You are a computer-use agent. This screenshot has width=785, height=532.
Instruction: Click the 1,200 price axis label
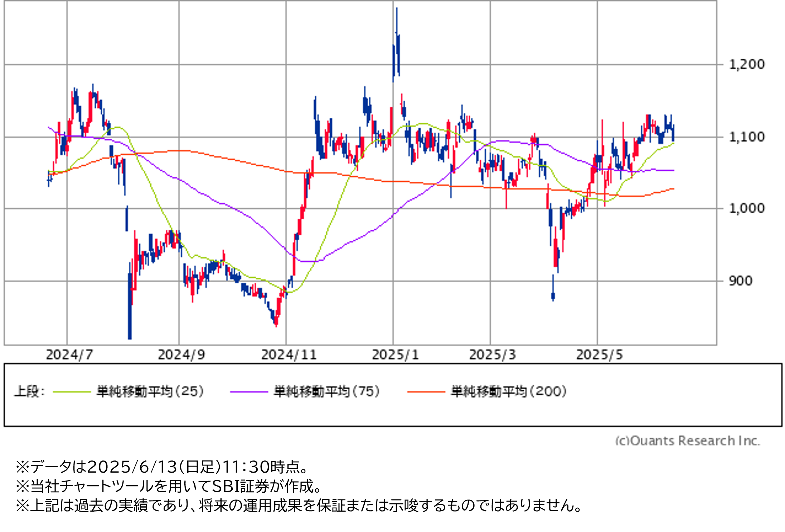tap(746, 65)
